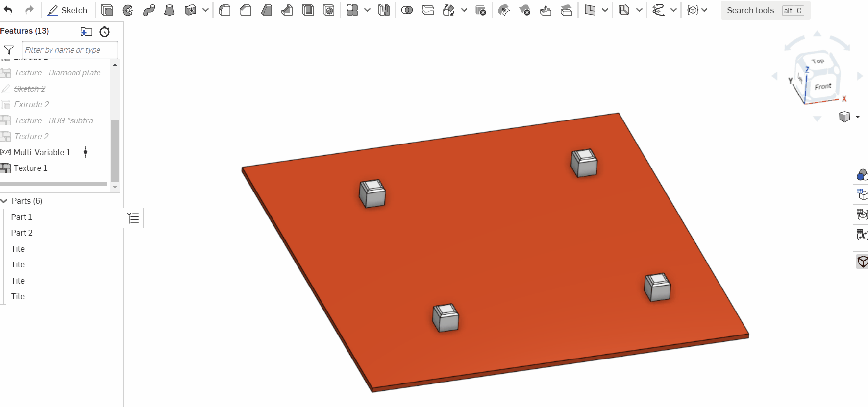The image size is (868, 407).
Task: Start a new Sketch
Action: (x=68, y=10)
